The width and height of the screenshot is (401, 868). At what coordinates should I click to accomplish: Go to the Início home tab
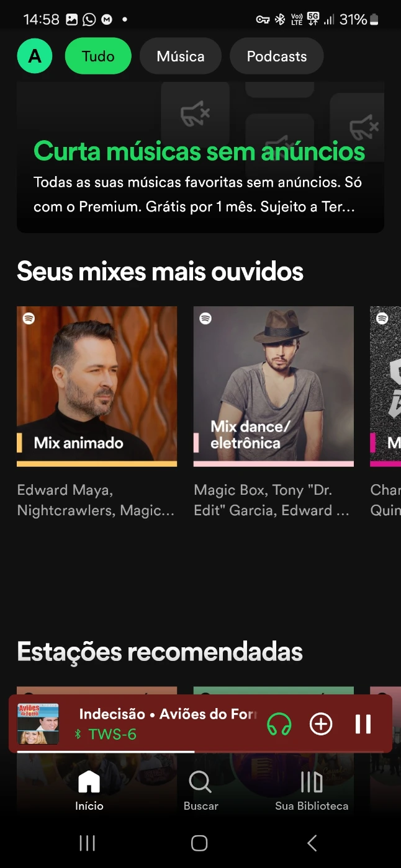(x=89, y=790)
